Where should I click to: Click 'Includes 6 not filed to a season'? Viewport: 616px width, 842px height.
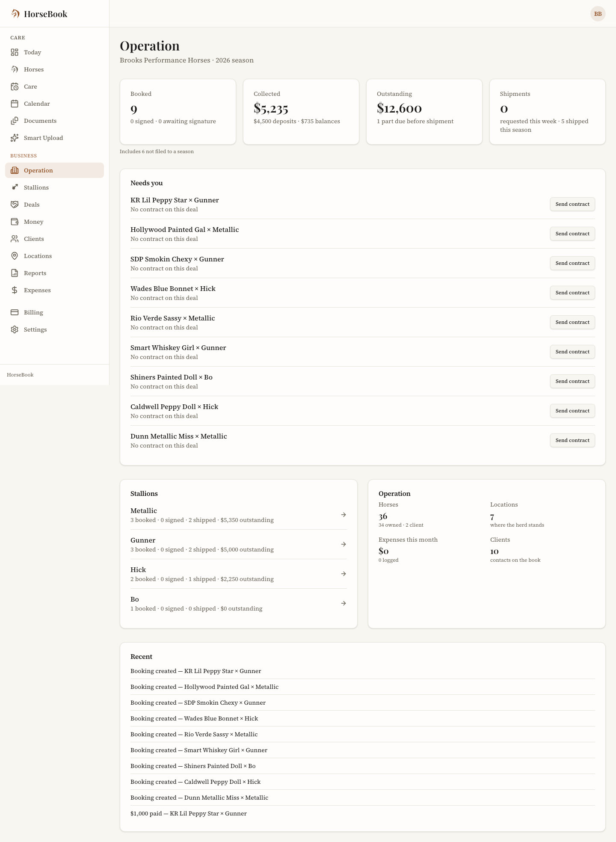(x=157, y=151)
